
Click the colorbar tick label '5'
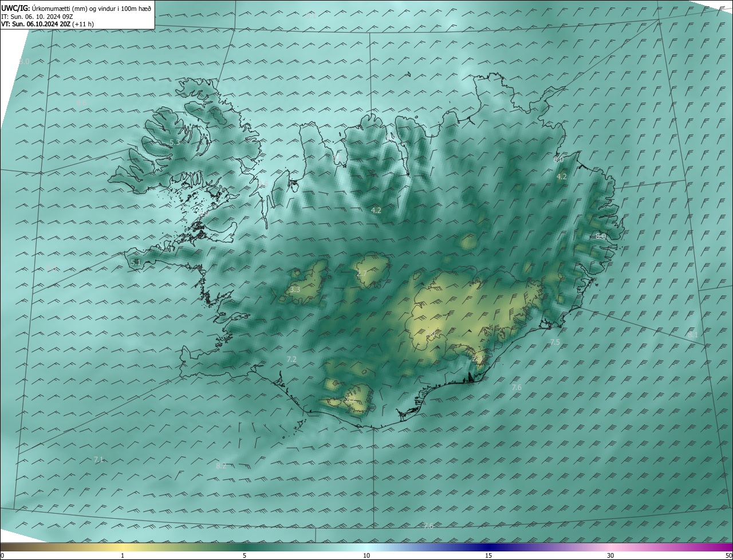tap(245, 555)
